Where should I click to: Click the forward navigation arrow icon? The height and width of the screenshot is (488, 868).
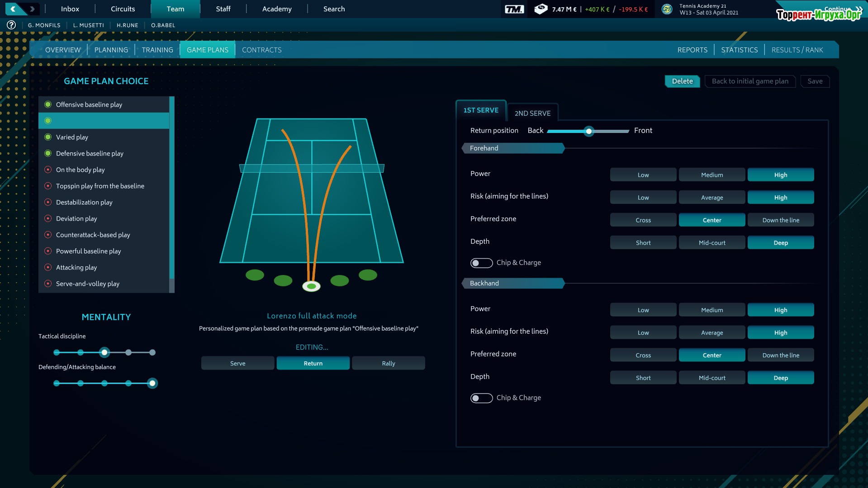pyautogui.click(x=32, y=9)
